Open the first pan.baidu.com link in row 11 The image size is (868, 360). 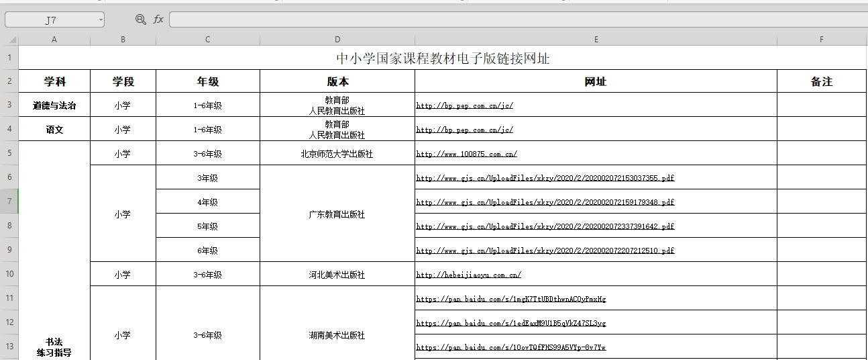click(510, 299)
